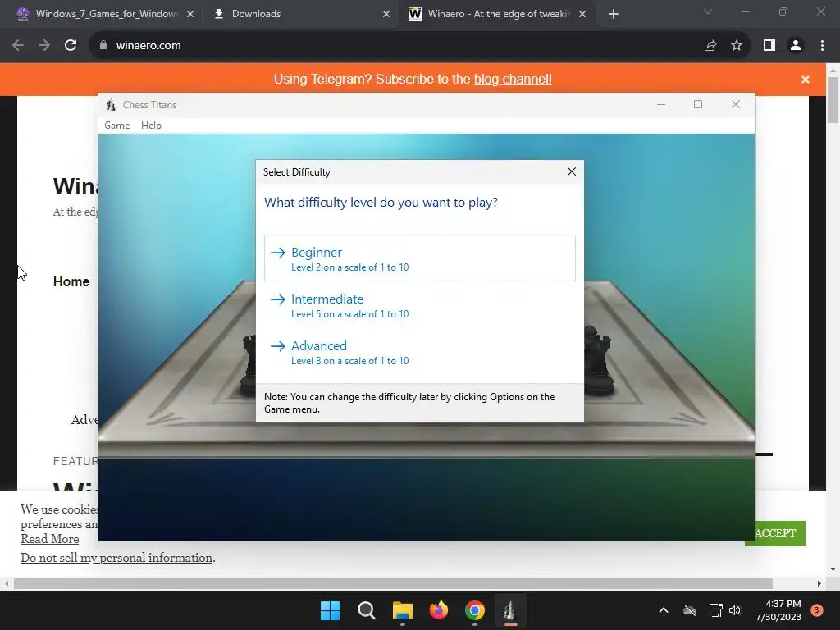Follow the blog channel link
Viewport: 840px width, 630px height.
(513, 80)
